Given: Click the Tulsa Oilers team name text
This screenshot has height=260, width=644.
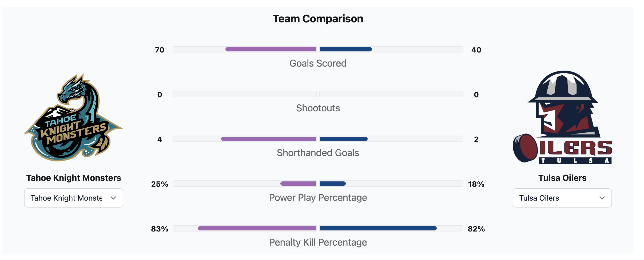Looking at the screenshot, I should (x=562, y=178).
